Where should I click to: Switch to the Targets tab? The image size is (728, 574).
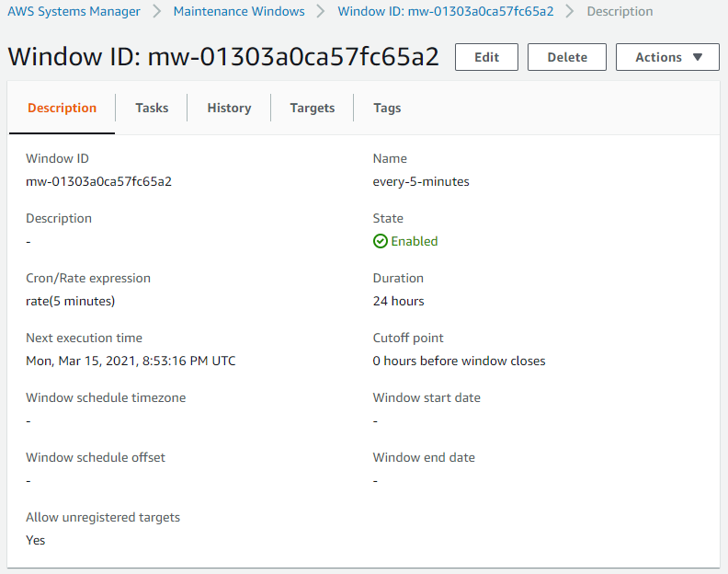coord(313,108)
